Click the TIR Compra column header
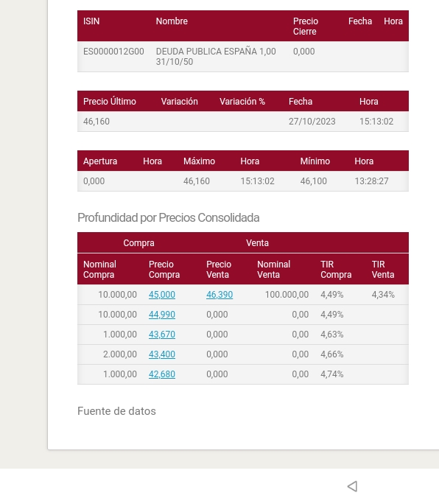The height and width of the screenshot is (504, 439). tap(336, 270)
